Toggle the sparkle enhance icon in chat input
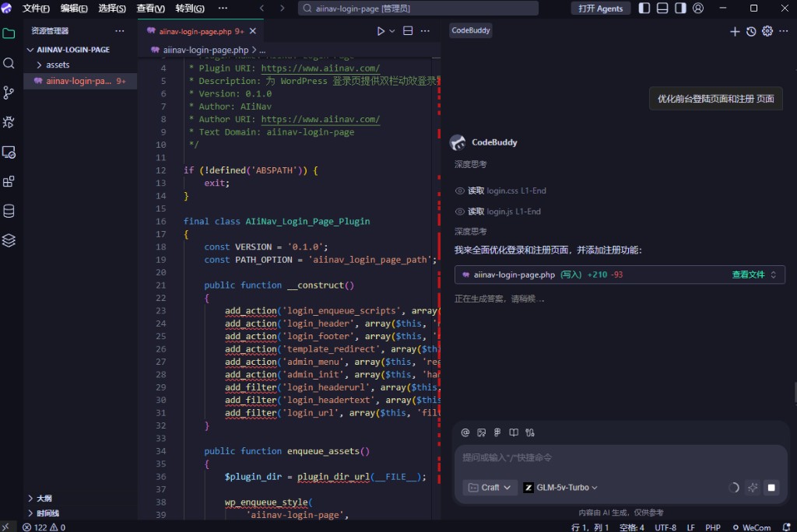797x532 pixels. coord(753,488)
